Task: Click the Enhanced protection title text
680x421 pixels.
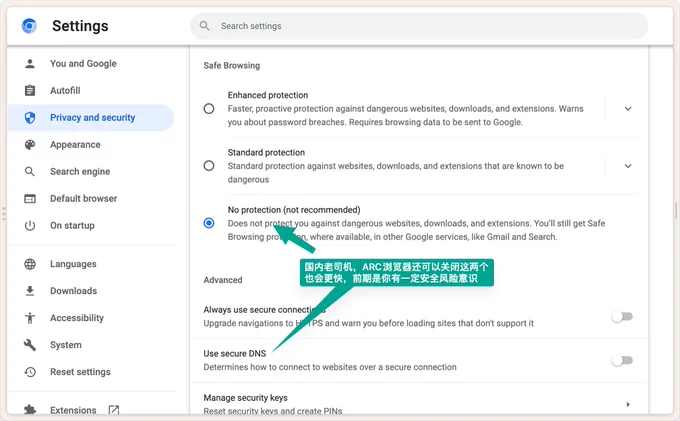Action: click(x=268, y=95)
